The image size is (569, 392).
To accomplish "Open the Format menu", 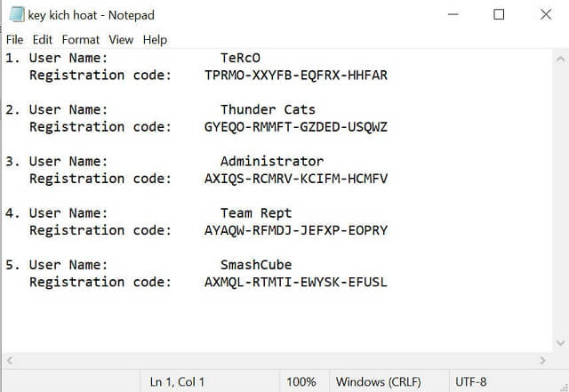I will pyautogui.click(x=81, y=40).
